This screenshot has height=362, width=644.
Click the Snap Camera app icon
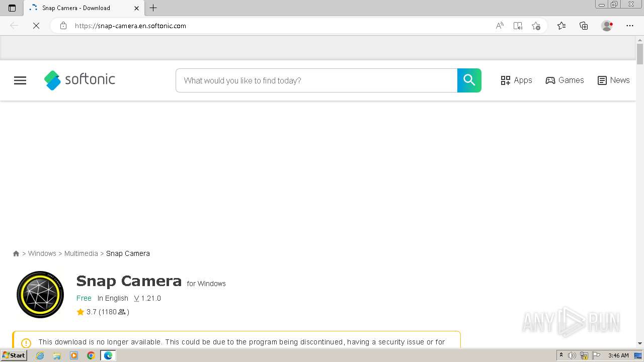click(x=40, y=295)
